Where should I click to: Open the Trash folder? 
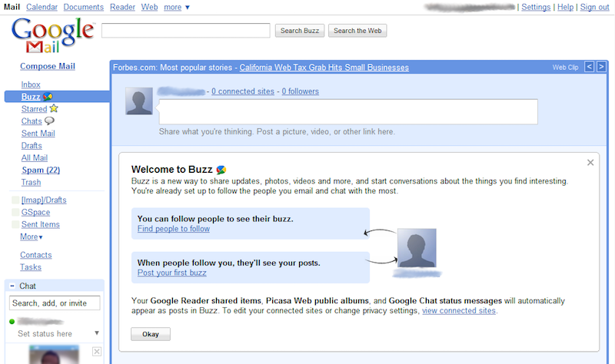pos(31,182)
